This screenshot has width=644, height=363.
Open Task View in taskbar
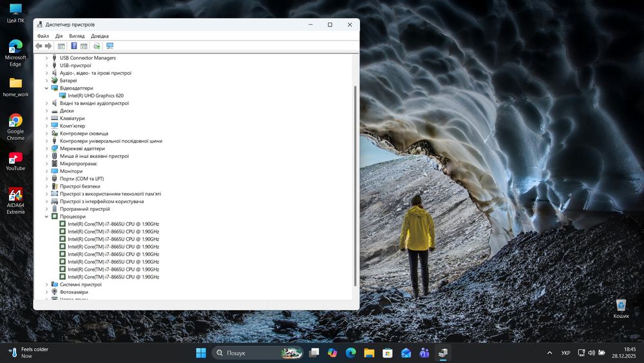pyautogui.click(x=314, y=353)
